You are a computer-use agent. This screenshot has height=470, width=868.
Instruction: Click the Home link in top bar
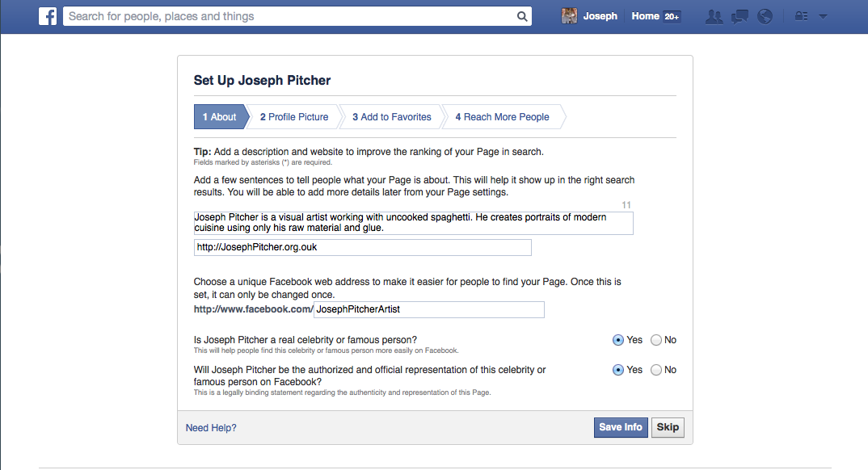tap(646, 16)
